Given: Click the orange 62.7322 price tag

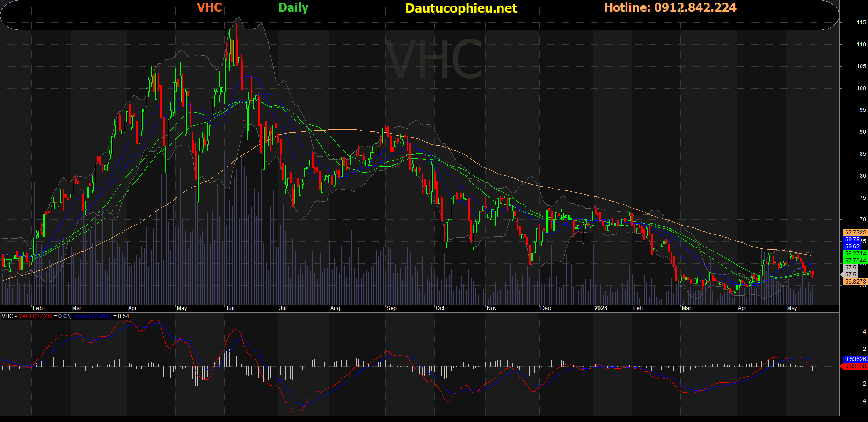Looking at the screenshot, I should point(855,233).
